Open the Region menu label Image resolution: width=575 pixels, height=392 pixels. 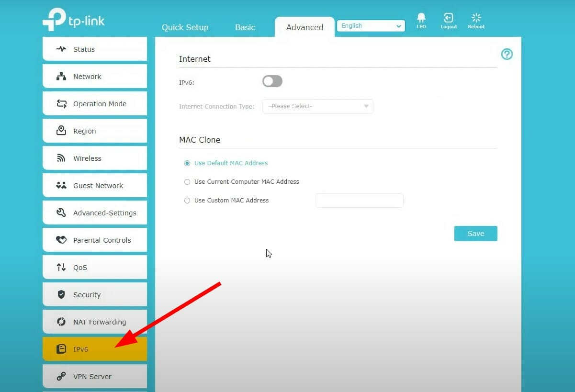click(85, 131)
